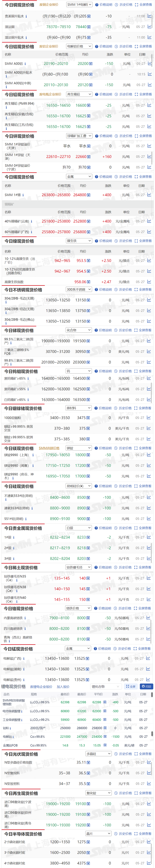Click the 电池级碳酸锂 row name
The image size is (155, 868).
coord(12,711)
